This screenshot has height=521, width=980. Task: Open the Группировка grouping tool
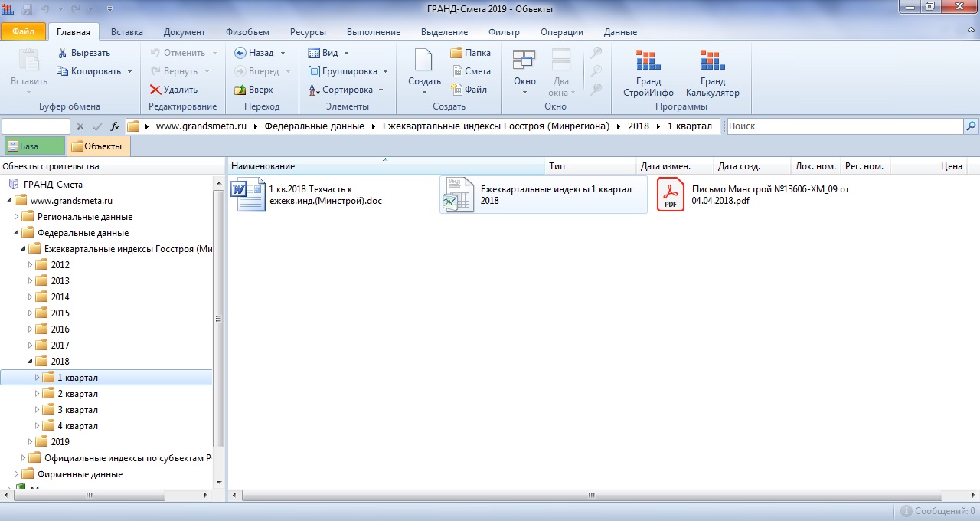(342, 71)
